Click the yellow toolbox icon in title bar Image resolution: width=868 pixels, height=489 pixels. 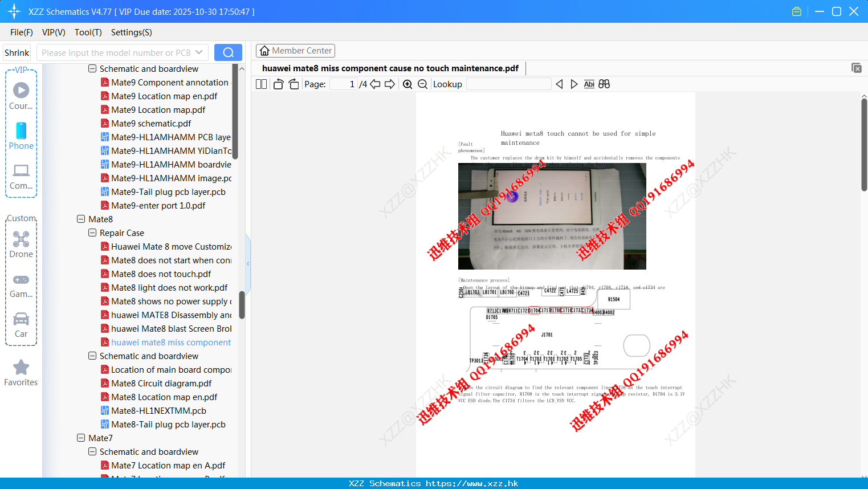(797, 11)
